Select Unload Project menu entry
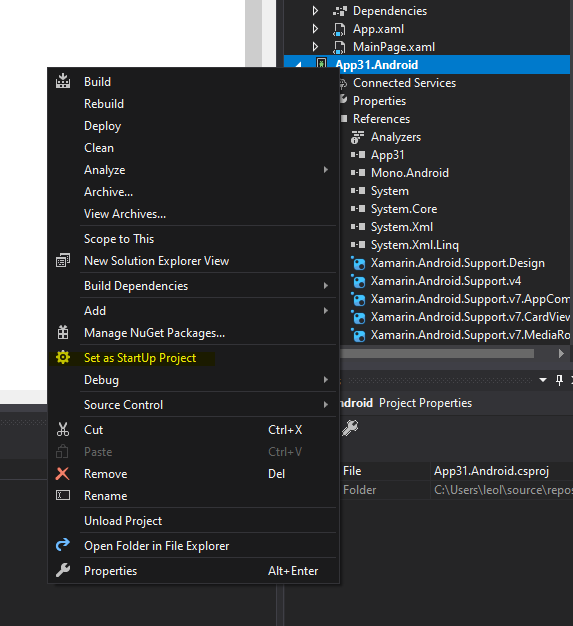Image resolution: width=573 pixels, height=626 pixels. 123,521
